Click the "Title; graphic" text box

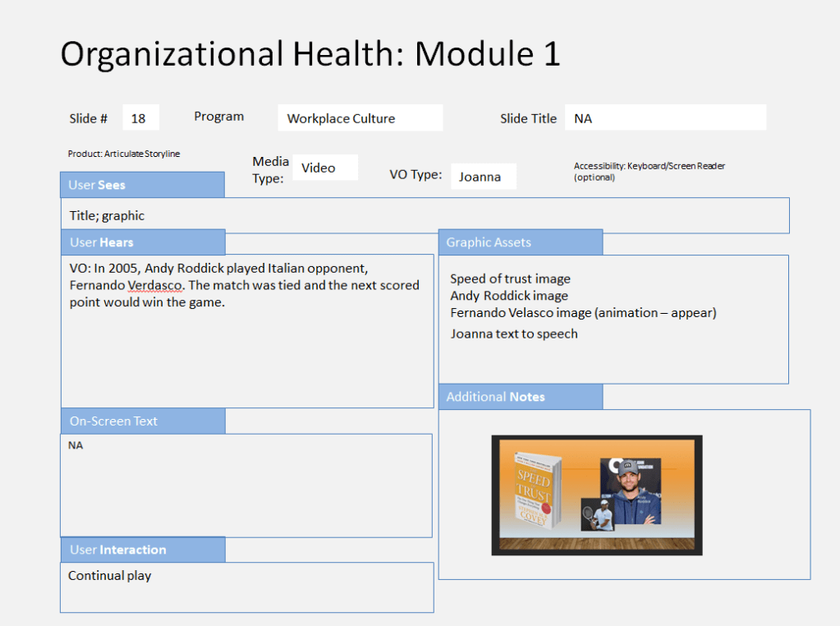point(425,216)
